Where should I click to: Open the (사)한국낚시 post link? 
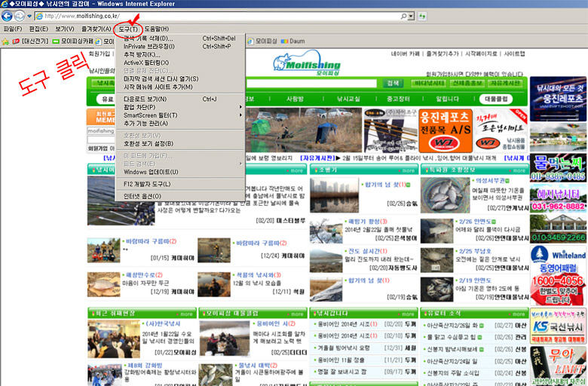(x=163, y=323)
